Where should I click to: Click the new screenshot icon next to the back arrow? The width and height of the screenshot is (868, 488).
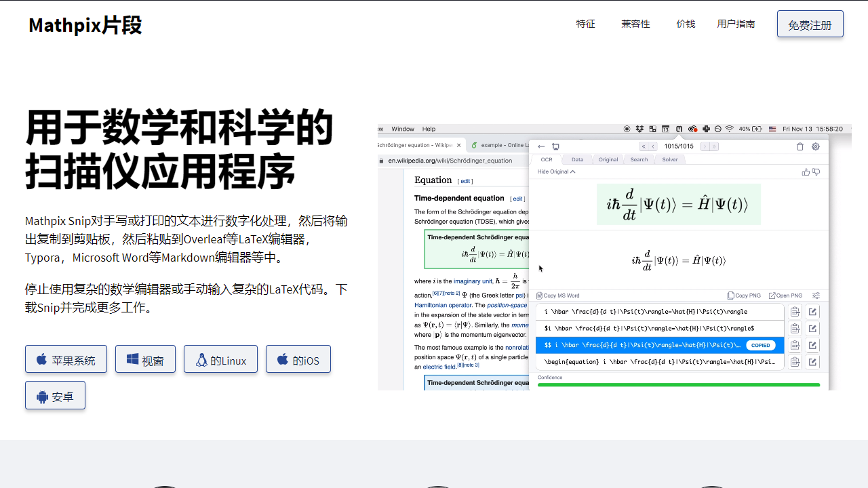click(x=555, y=146)
